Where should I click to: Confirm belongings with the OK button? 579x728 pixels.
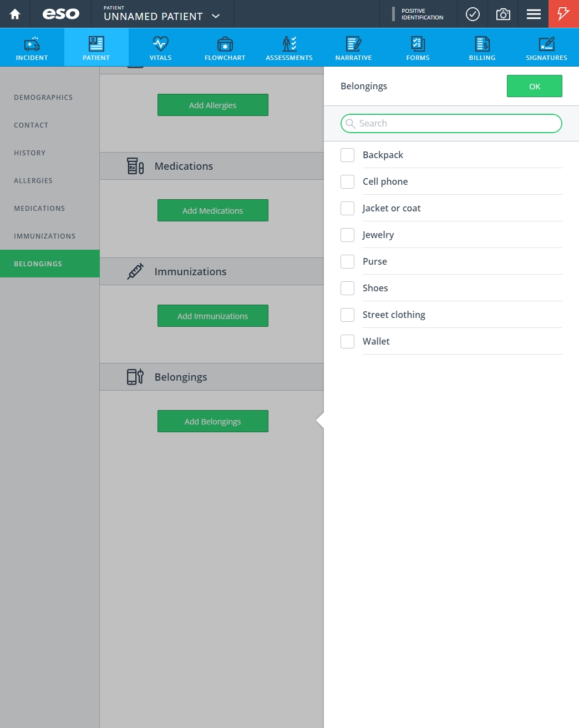(x=535, y=86)
